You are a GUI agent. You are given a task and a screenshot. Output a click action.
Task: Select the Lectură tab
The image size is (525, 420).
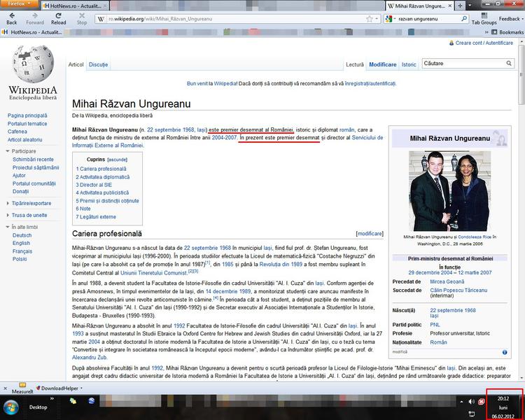(x=355, y=64)
